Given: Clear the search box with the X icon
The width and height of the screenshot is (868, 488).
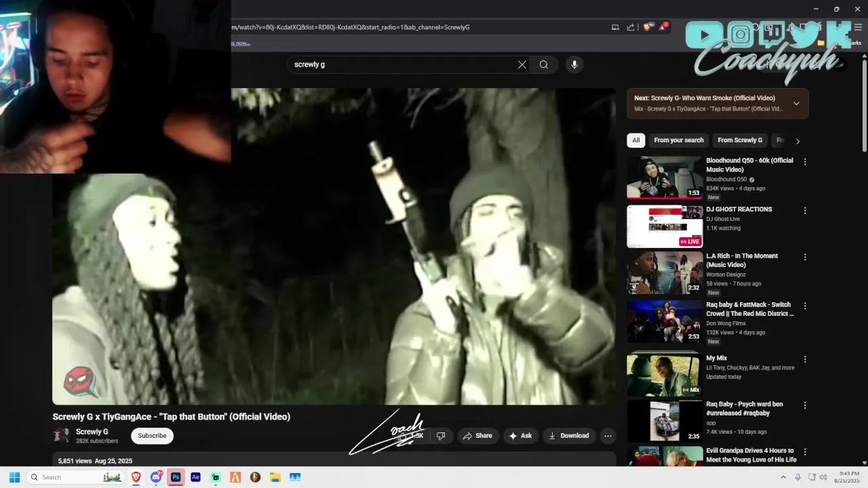Looking at the screenshot, I should [522, 64].
